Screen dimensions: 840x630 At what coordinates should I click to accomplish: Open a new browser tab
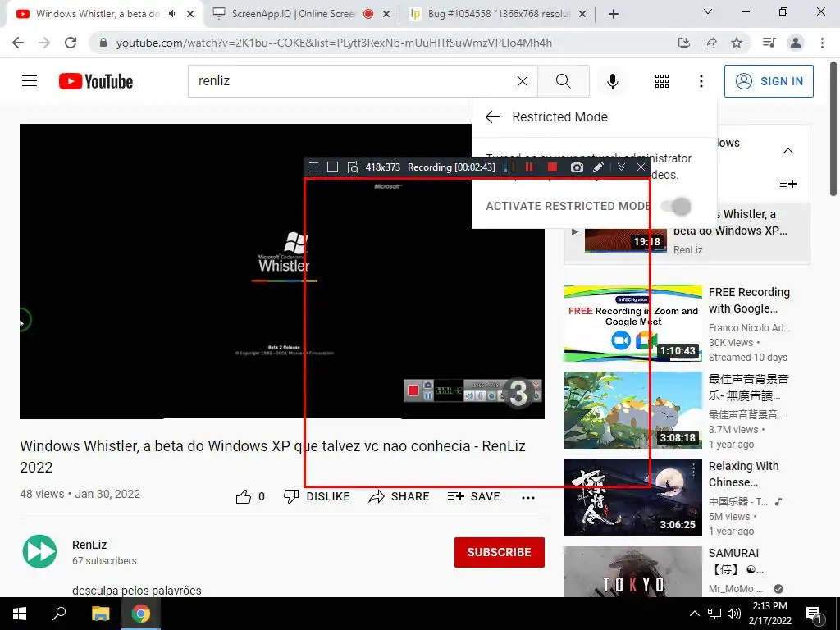click(614, 15)
